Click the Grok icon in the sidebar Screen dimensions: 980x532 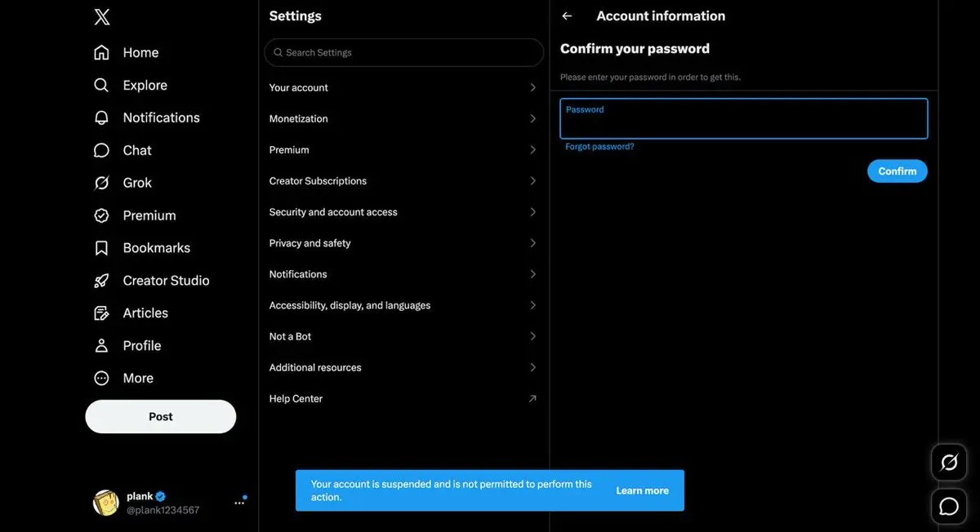pos(101,183)
